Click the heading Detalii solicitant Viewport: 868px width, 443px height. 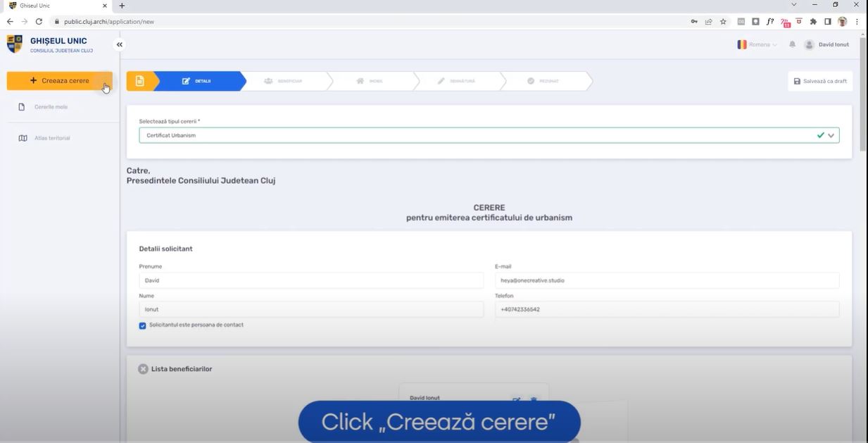[x=165, y=249]
